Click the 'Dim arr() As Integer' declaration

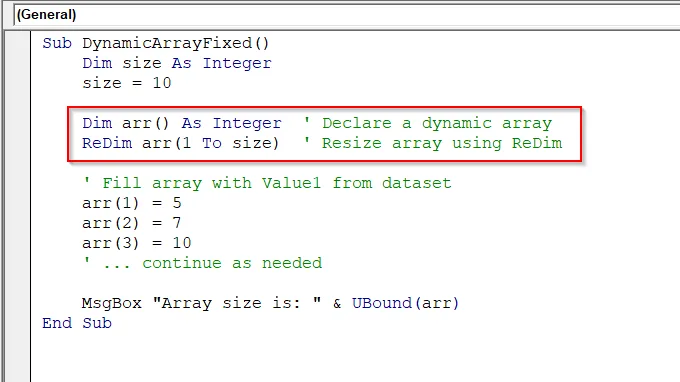click(182, 124)
